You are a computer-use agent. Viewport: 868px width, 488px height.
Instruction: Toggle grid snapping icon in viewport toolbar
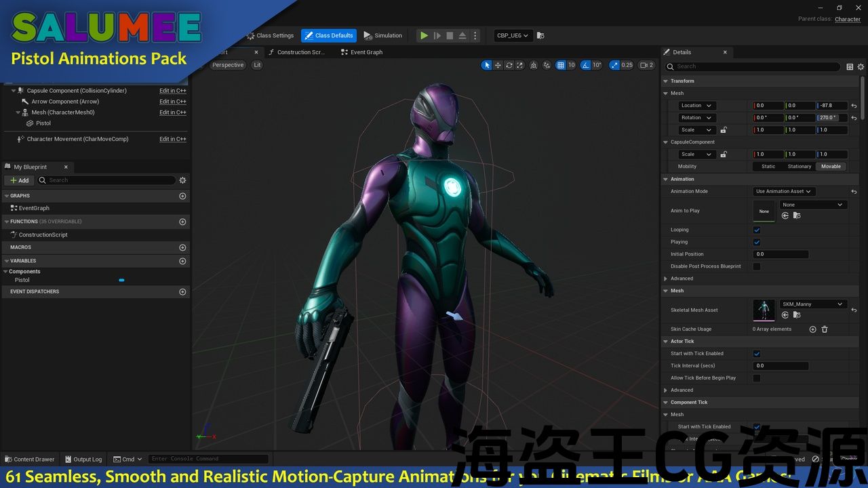coord(561,65)
